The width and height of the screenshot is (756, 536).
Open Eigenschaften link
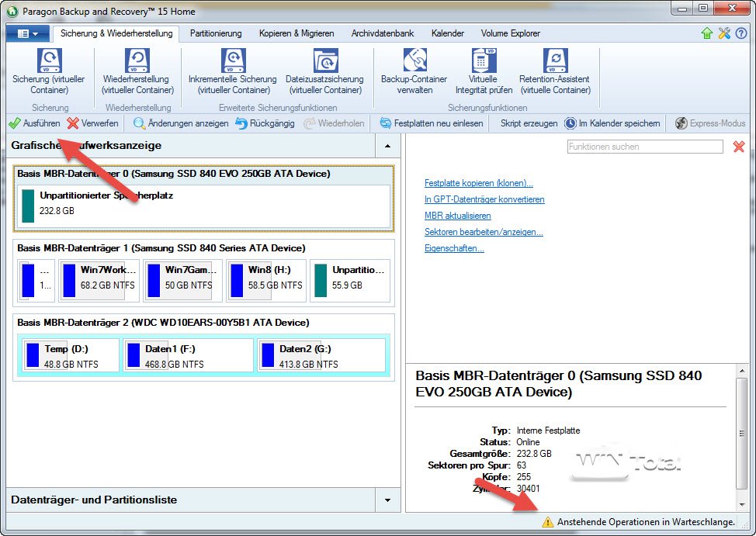coord(454,248)
